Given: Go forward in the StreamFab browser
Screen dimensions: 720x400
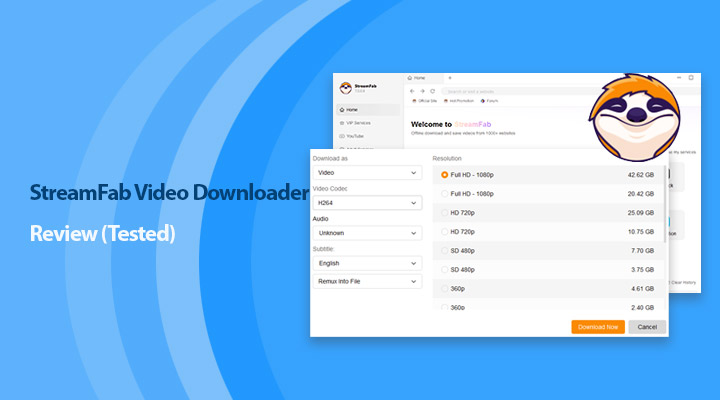Looking at the screenshot, I should 422,91.
